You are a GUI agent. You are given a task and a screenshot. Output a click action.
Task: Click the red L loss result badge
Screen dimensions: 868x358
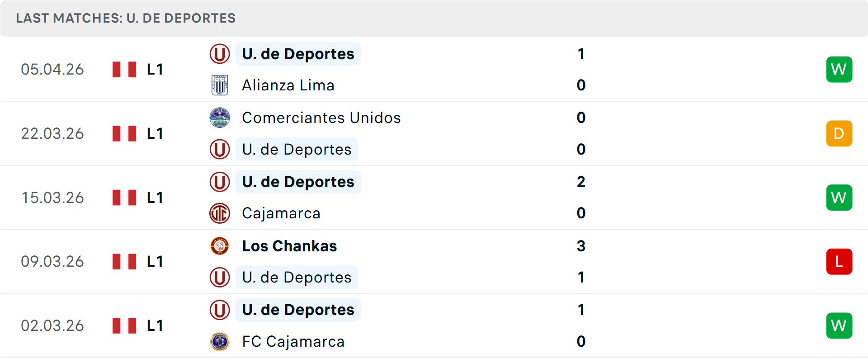pos(839,261)
